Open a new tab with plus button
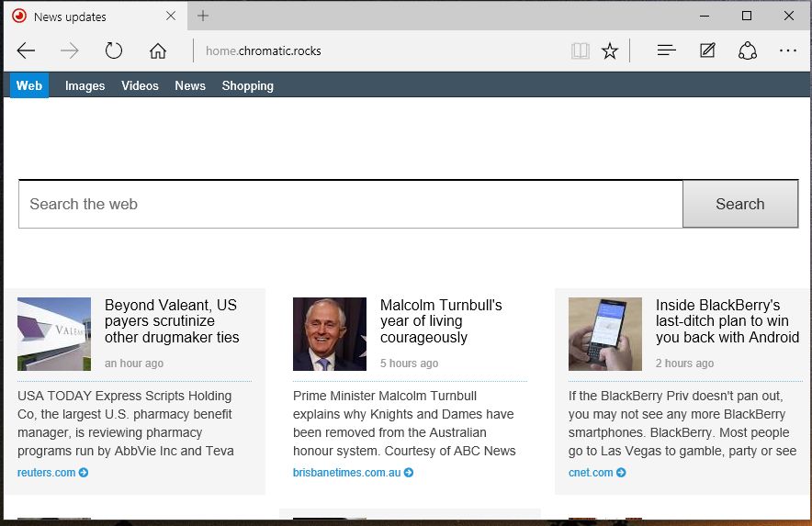 tap(203, 16)
